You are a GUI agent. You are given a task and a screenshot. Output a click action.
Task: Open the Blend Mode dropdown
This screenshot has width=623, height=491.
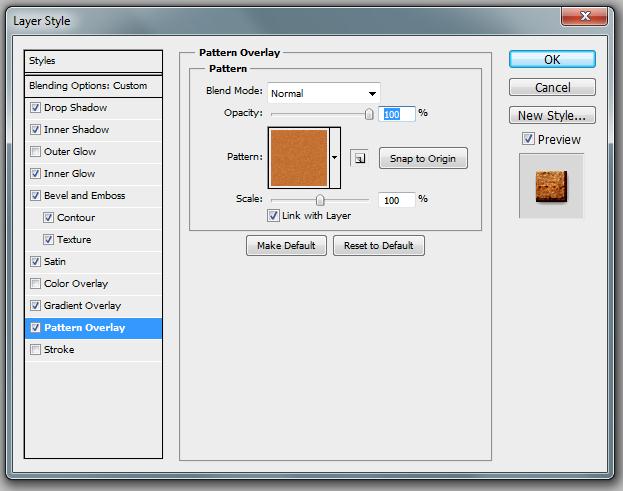click(322, 93)
